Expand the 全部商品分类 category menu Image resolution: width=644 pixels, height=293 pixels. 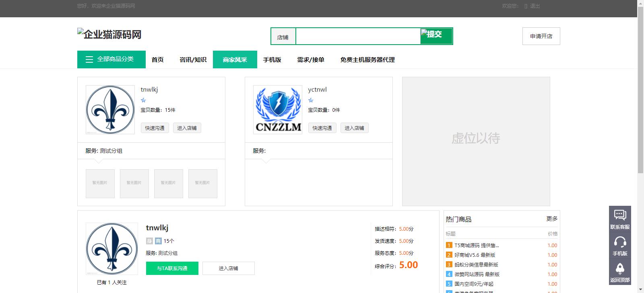[111, 59]
